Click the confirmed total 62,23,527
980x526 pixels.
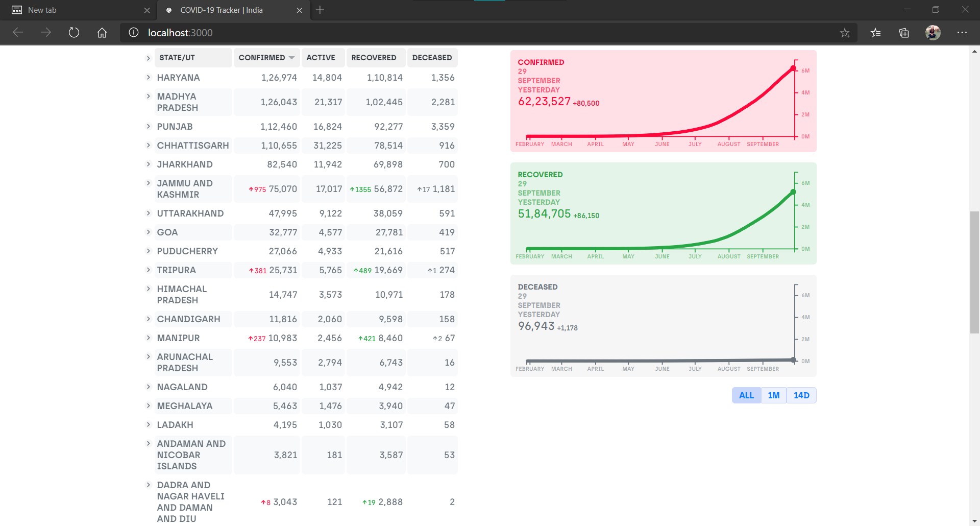[544, 102]
